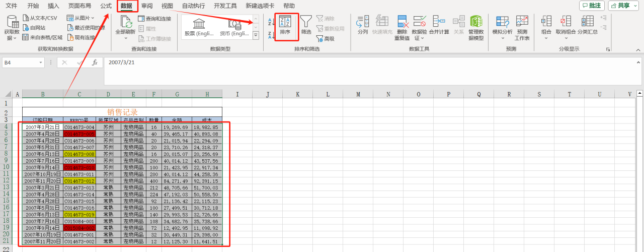
Task: Click the 组合 (Group) icon
Action: [546, 21]
